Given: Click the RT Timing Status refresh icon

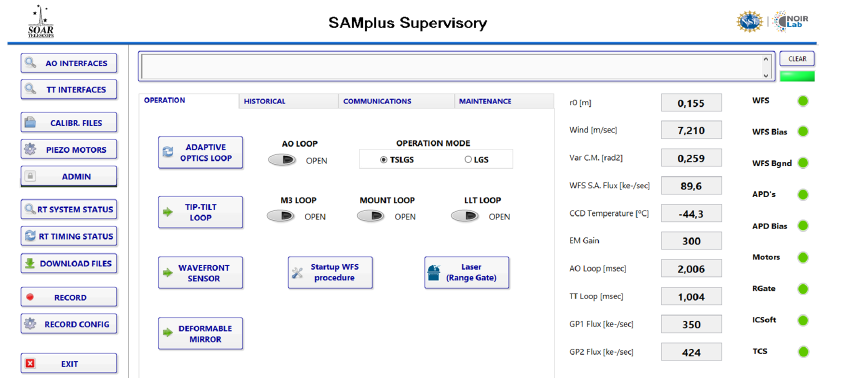Looking at the screenshot, I should click(30, 236).
